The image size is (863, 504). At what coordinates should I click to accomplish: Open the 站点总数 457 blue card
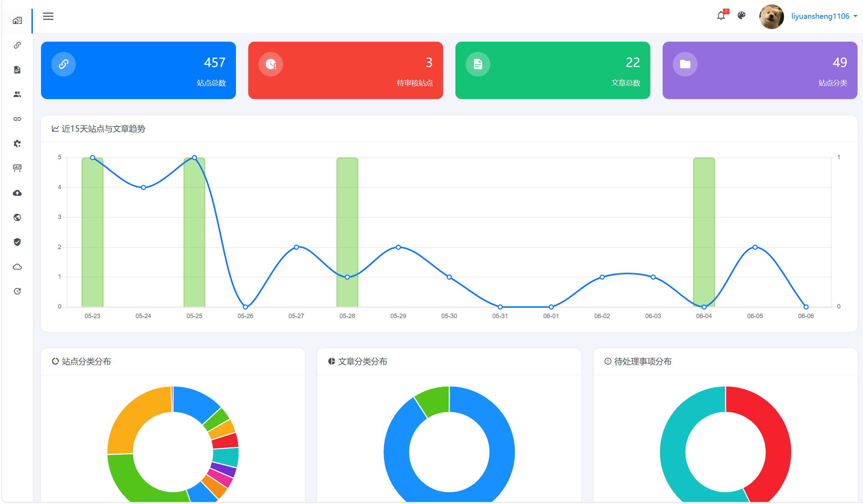tap(138, 70)
